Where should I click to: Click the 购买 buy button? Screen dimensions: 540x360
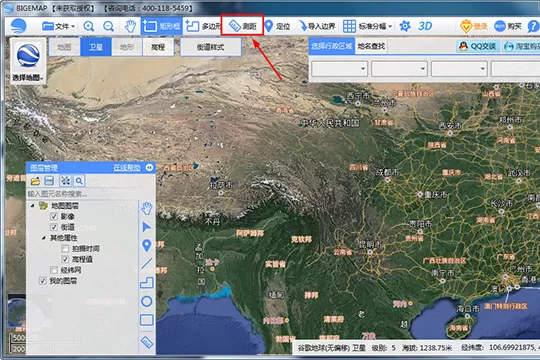[x=508, y=26]
